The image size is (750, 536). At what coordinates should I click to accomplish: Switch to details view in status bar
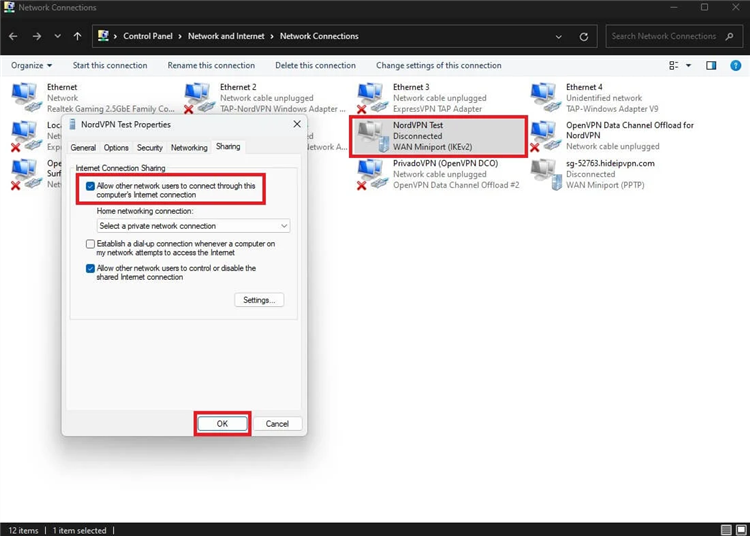click(726, 530)
